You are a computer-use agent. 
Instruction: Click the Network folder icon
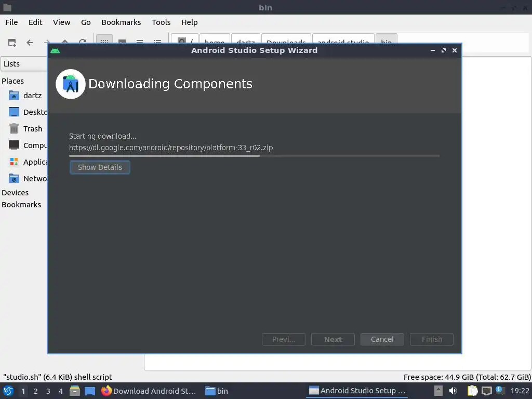pos(14,178)
